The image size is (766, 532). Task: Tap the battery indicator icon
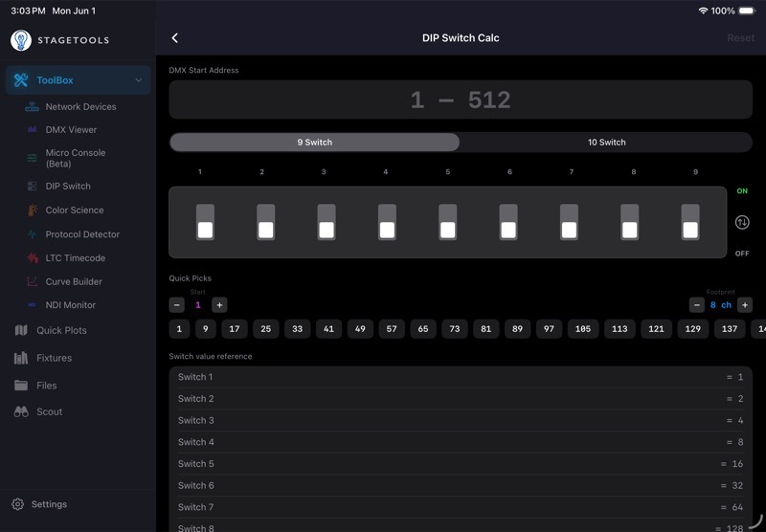pyautogui.click(x=747, y=11)
